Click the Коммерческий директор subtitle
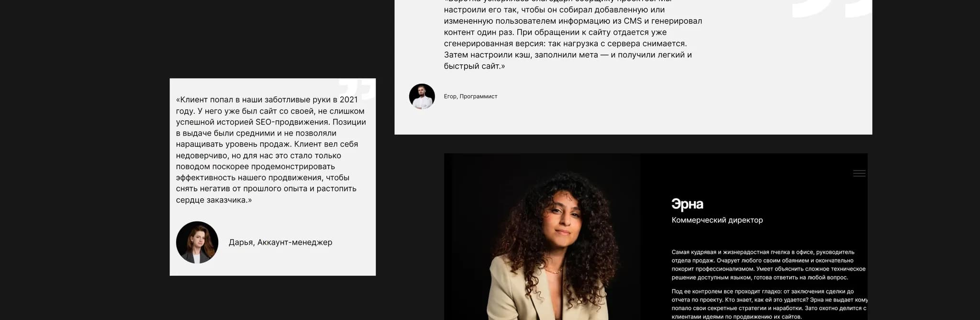 tap(717, 220)
